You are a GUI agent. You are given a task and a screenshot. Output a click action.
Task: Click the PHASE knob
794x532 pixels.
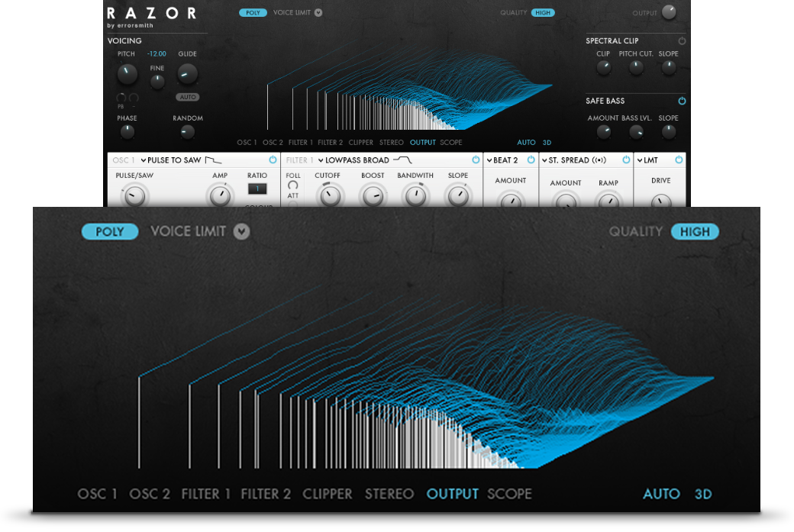coord(127,131)
